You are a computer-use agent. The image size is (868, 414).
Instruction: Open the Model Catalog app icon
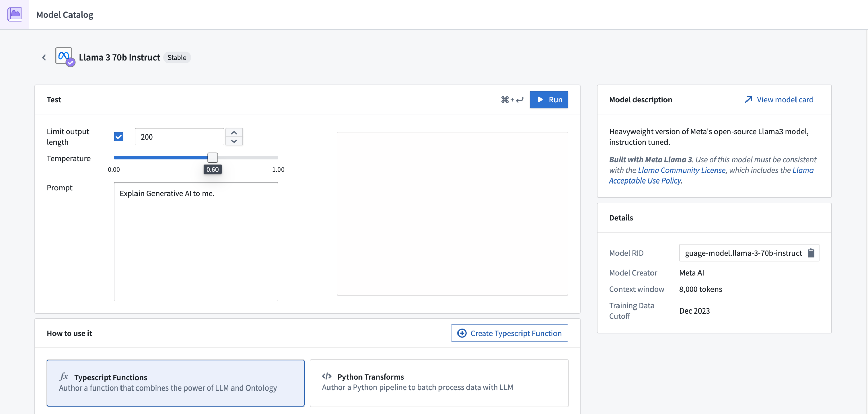tap(14, 14)
